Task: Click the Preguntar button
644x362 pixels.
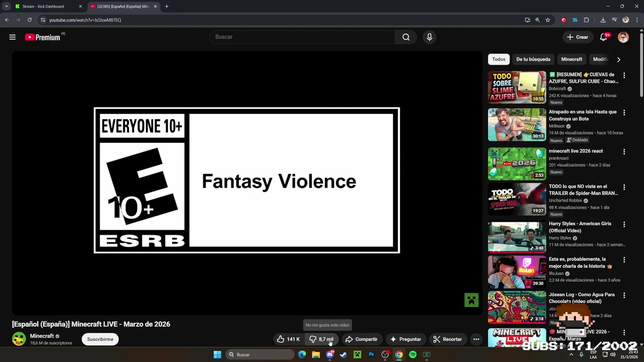Action: tap(406, 339)
